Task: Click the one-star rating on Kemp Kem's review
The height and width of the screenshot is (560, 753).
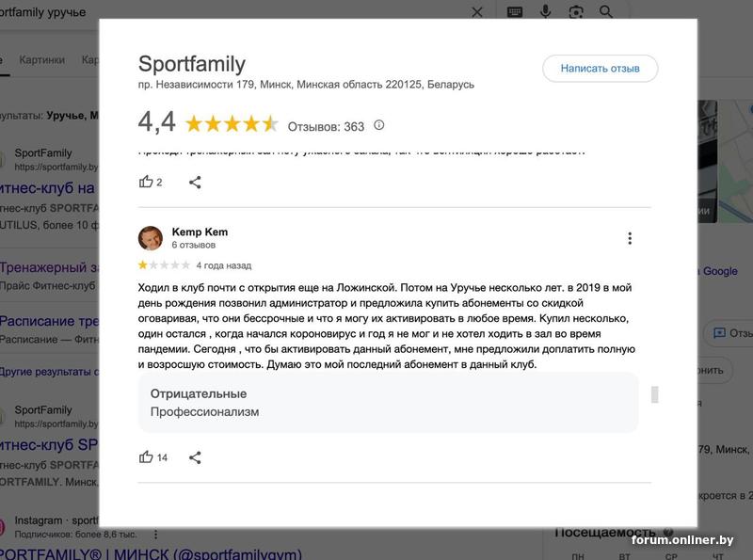Action: 143,265
